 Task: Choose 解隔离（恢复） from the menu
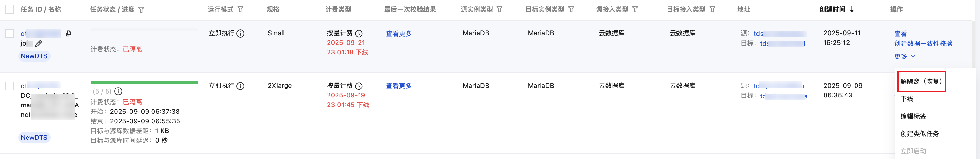(921, 81)
